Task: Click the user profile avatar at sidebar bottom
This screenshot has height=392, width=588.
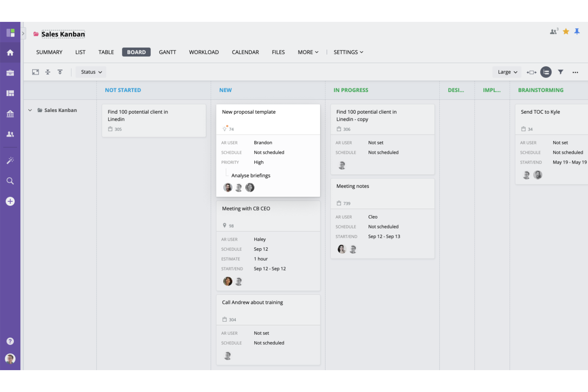Action: (10, 359)
